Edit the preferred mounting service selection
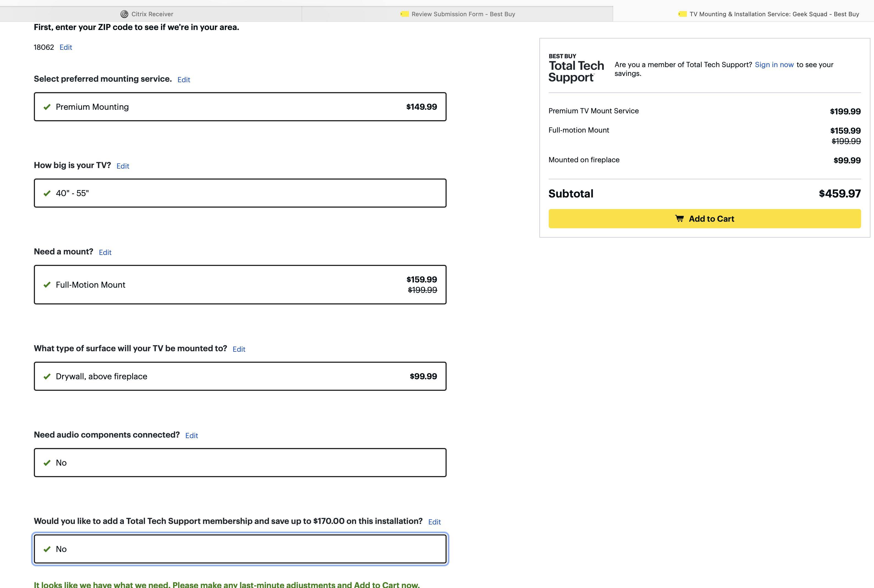The width and height of the screenshot is (874, 588). click(x=184, y=79)
